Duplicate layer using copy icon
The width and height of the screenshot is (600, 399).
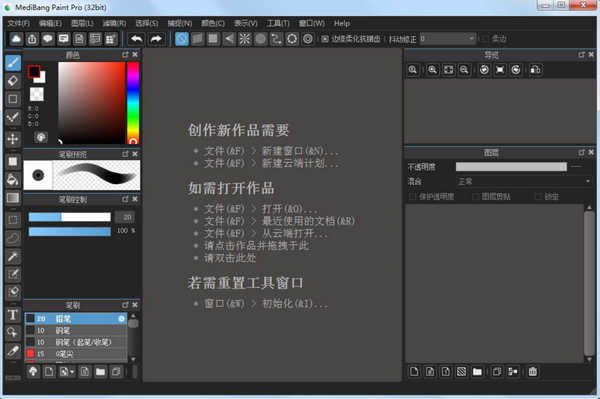click(x=497, y=371)
